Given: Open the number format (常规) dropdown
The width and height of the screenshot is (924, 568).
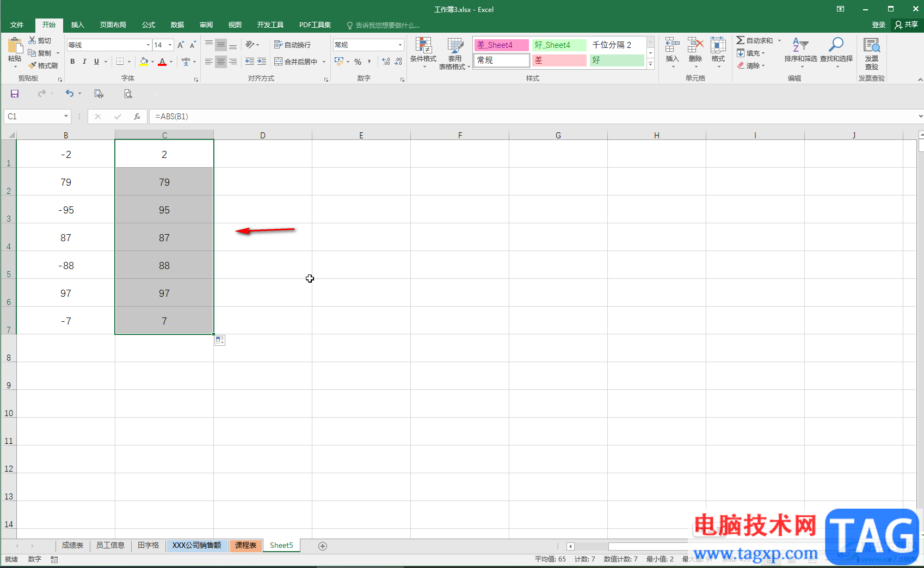Looking at the screenshot, I should click(x=400, y=45).
